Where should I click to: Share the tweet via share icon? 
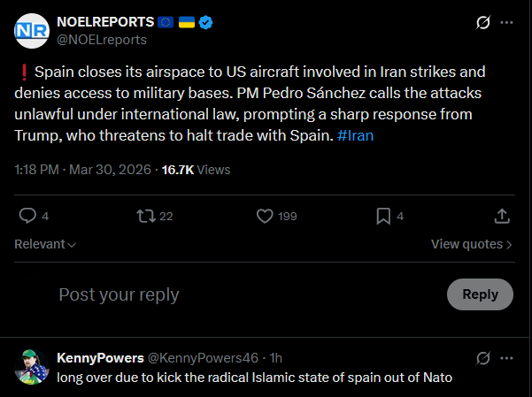(501, 216)
